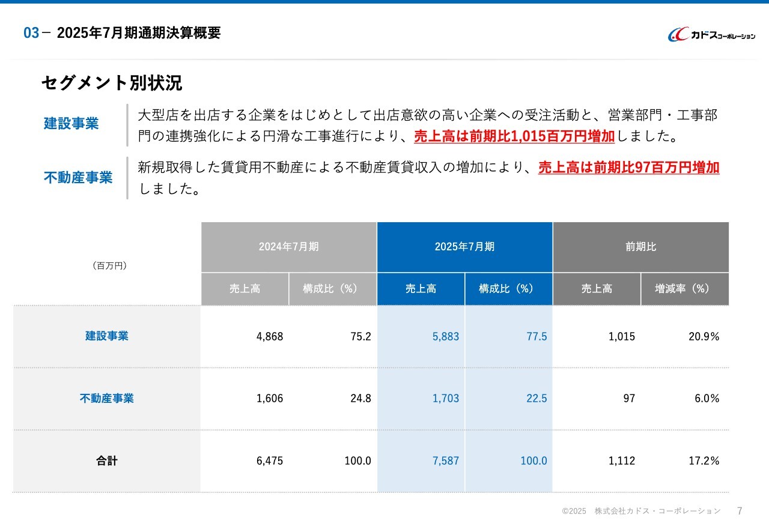Screen dimensions: 769x532
Task: Click the value '1,703'
Action: [446, 399]
